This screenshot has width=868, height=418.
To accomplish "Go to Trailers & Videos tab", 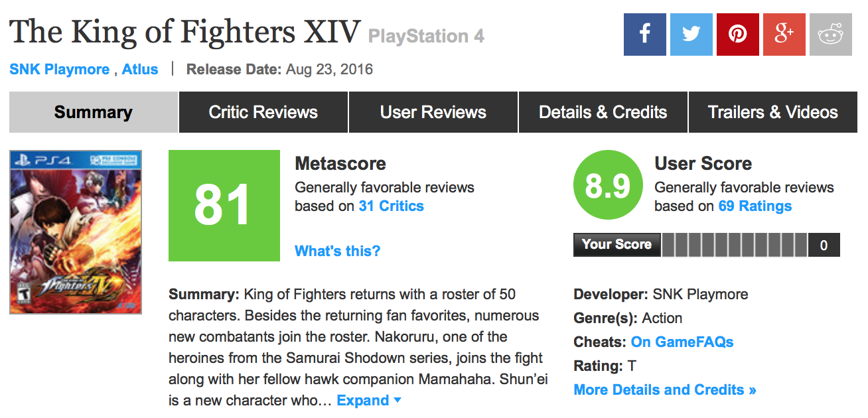I will tap(772, 112).
